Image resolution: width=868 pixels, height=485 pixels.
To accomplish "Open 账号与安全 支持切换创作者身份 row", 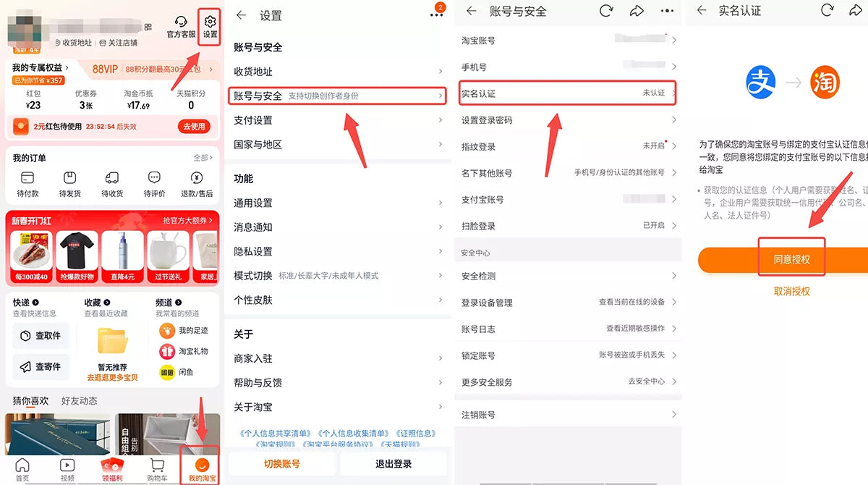I will (x=338, y=96).
